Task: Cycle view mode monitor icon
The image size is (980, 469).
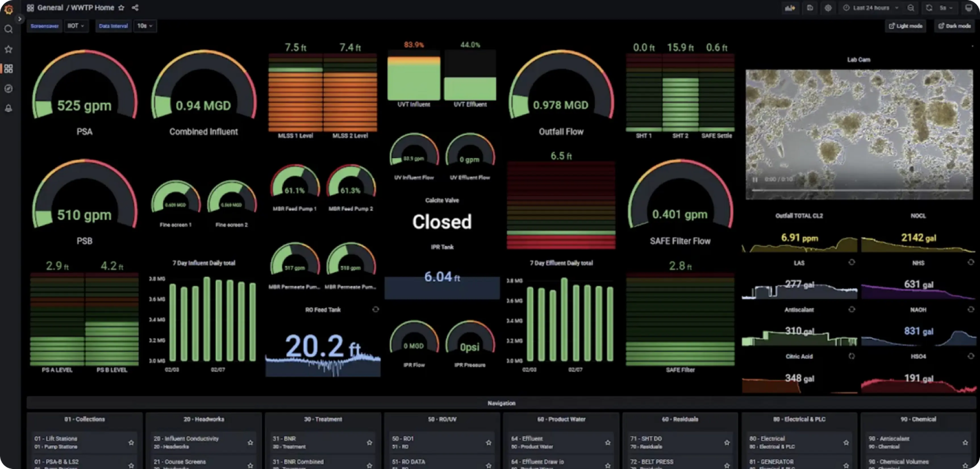Action: click(x=969, y=8)
